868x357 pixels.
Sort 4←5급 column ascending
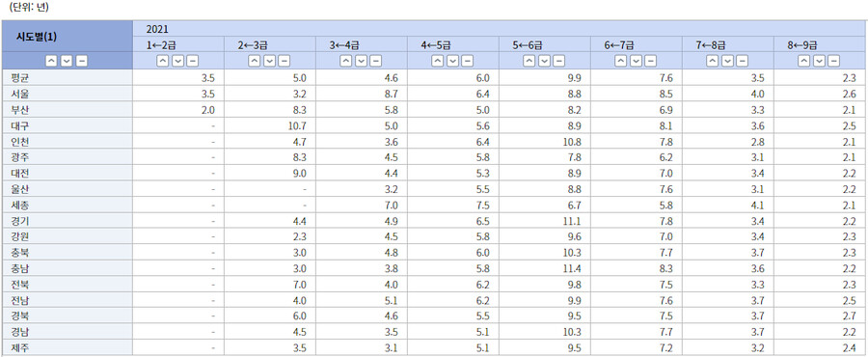click(x=437, y=61)
